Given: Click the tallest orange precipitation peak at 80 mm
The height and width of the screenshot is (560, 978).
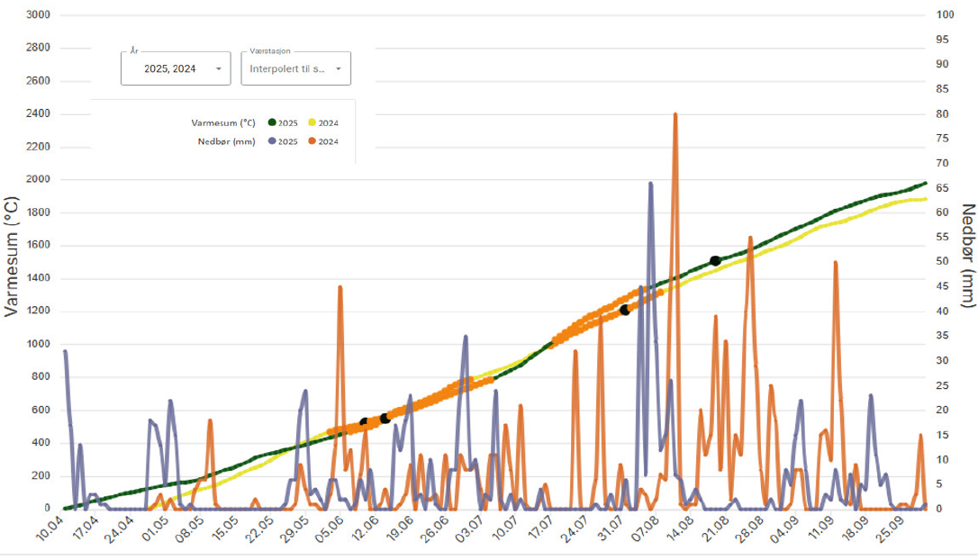Looking at the screenshot, I should [x=675, y=114].
